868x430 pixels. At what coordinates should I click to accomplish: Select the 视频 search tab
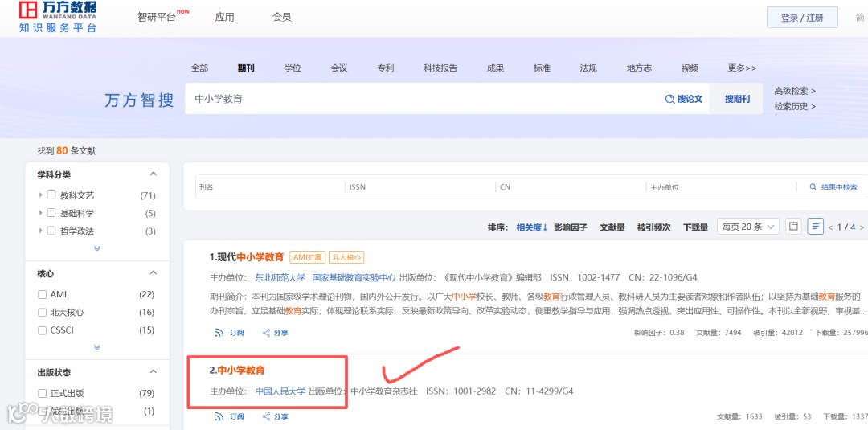[x=690, y=68]
